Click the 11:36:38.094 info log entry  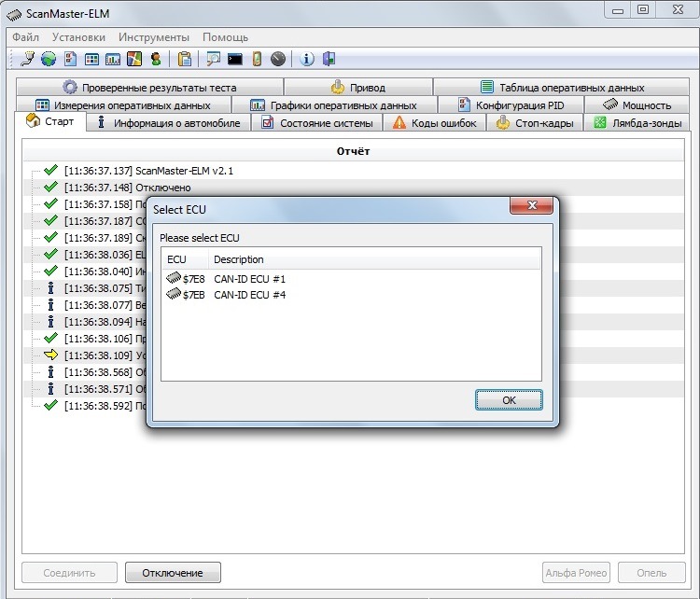coord(105,322)
